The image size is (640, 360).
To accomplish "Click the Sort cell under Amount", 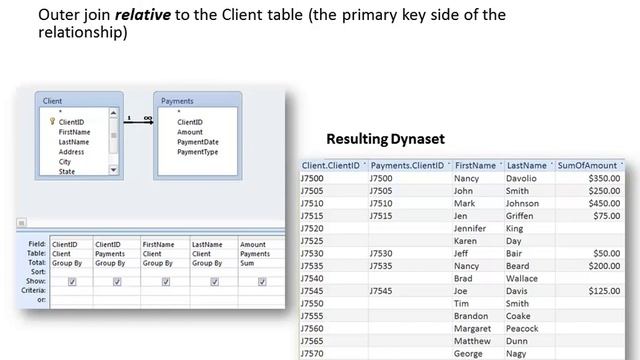I will click(x=261, y=272).
